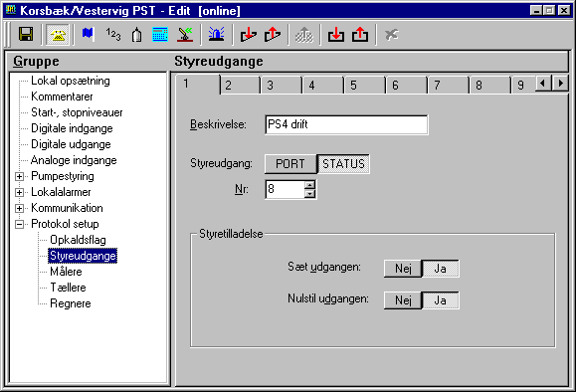576x392 pixels.
Task: Decrease the Nr value with down arrow
Action: 310,193
